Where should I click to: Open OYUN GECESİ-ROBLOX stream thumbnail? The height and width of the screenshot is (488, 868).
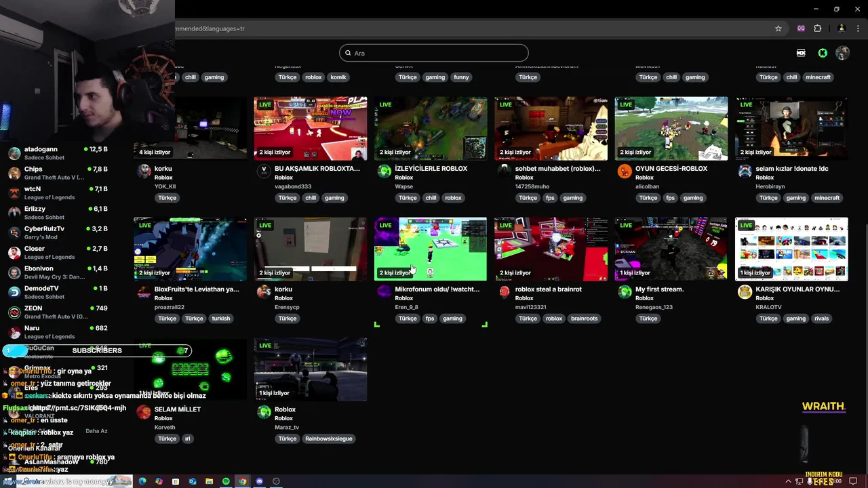(x=671, y=129)
